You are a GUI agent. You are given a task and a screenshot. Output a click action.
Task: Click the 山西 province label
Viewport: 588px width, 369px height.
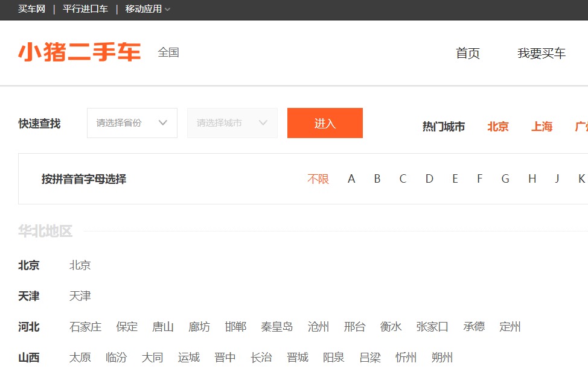pos(29,358)
